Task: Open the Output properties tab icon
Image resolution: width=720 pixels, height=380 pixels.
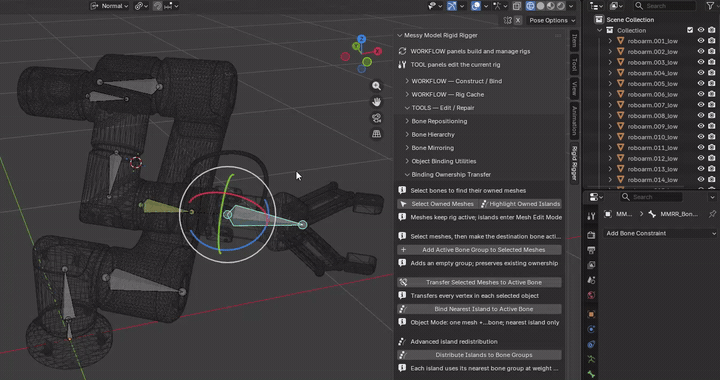Action: tap(591, 250)
